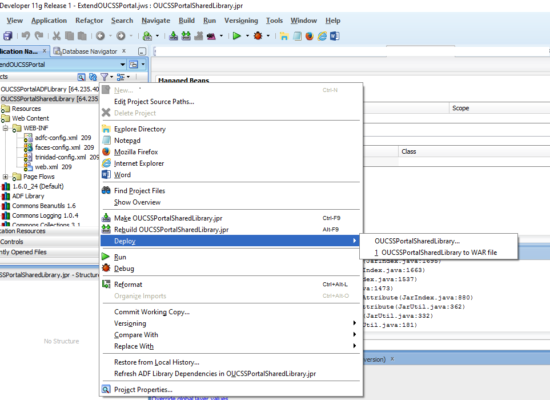
Task: Choose Restore from Local History
Action: [156, 362]
